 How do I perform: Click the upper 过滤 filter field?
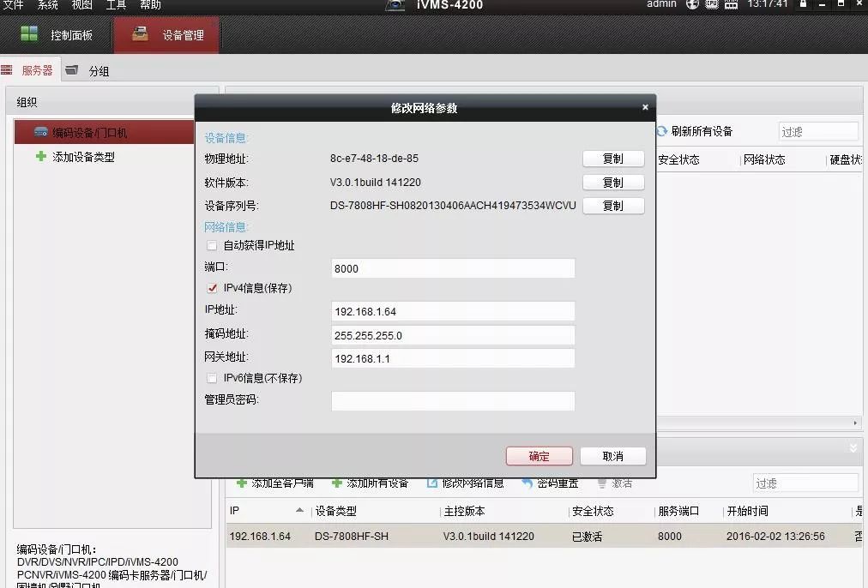pyautogui.click(x=818, y=132)
